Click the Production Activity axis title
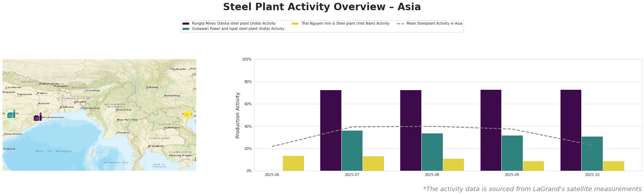Image resolution: width=644 pixels, height=195 pixels. [238, 115]
